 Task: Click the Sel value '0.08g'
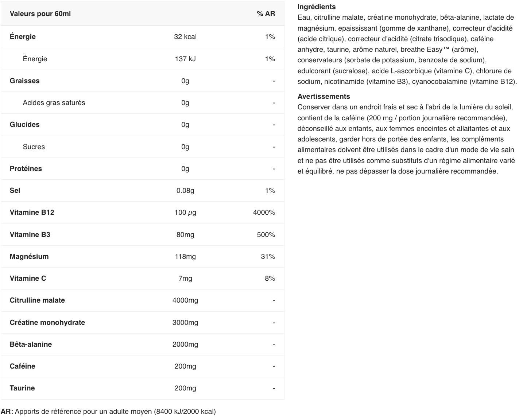pyautogui.click(x=185, y=191)
